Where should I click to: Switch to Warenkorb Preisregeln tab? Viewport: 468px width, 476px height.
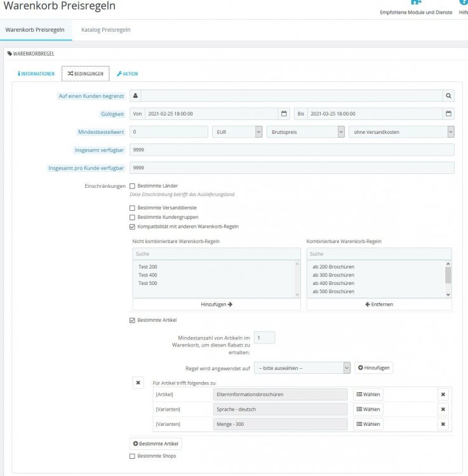pos(35,30)
